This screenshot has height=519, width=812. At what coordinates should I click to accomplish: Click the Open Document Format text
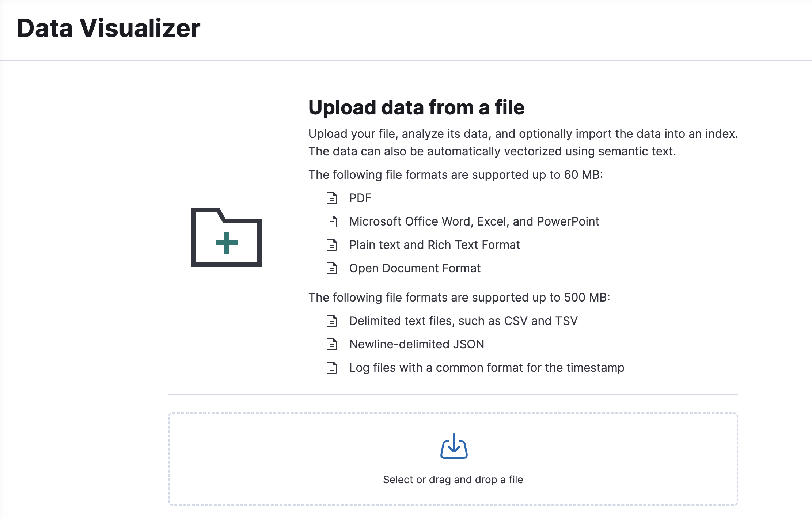point(415,268)
